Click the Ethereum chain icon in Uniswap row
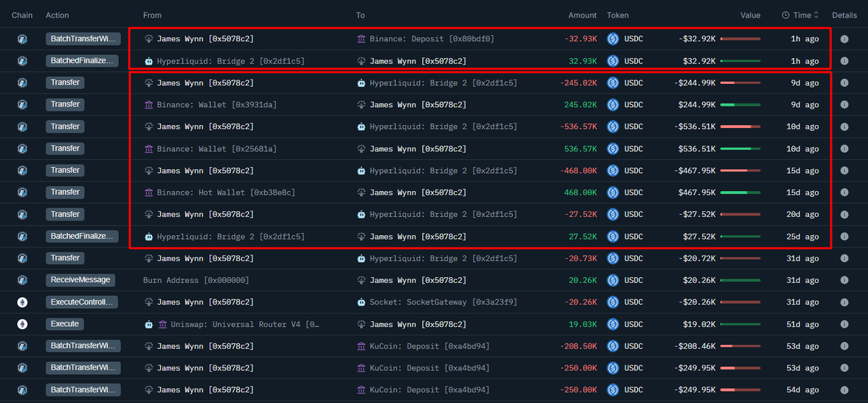Viewport: 868px width, 403px height. [x=22, y=324]
